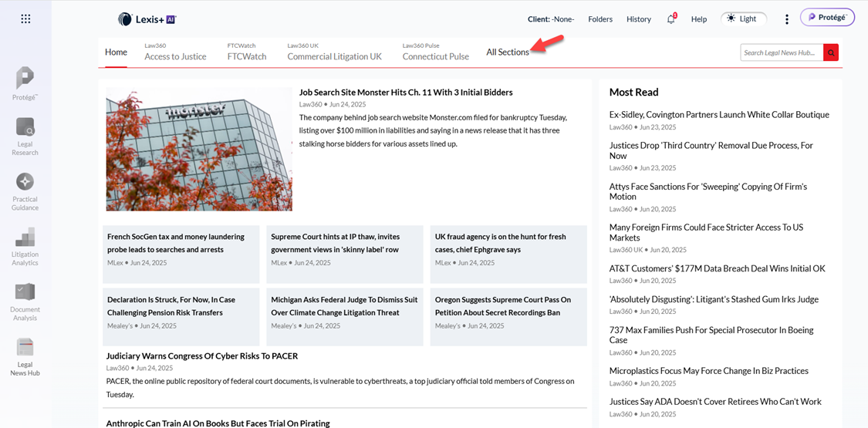The height and width of the screenshot is (428, 868).
Task: Open the vertical three-dot more options menu
Action: pyautogui.click(x=787, y=19)
